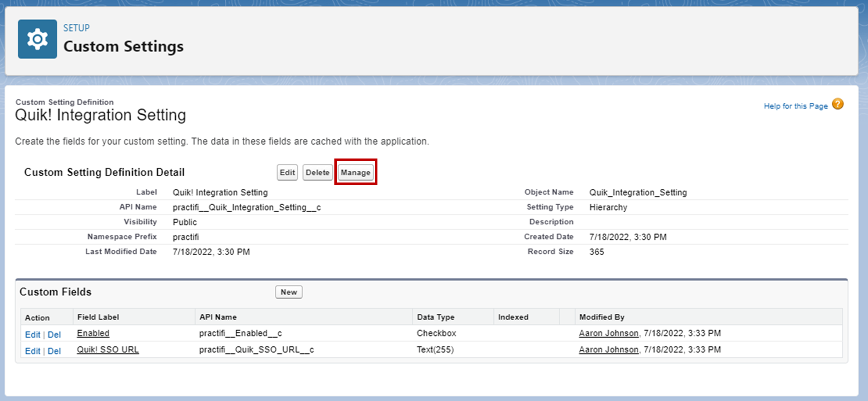Click New in Custom Fields

point(289,292)
